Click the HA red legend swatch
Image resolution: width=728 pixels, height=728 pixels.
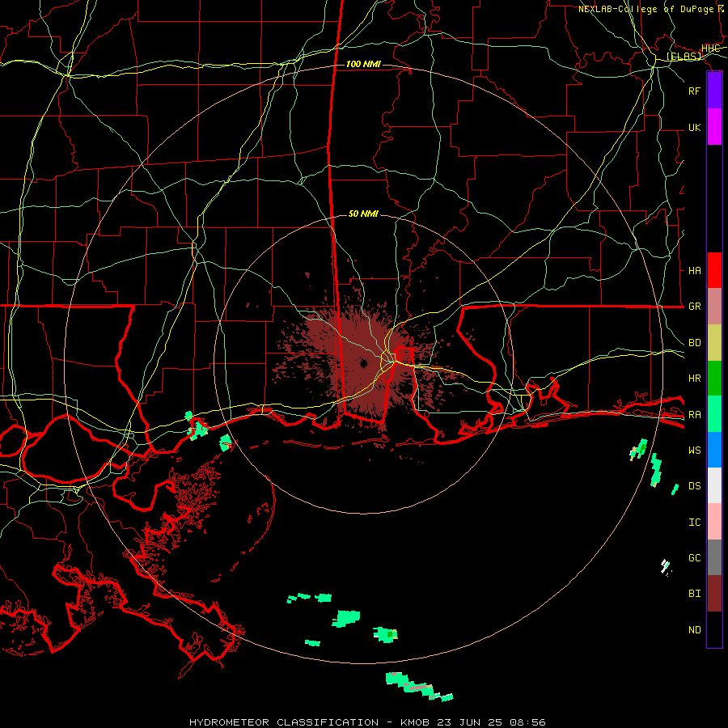tap(714, 270)
